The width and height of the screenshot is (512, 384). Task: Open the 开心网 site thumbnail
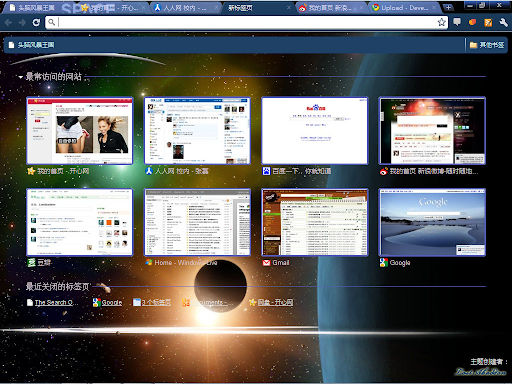[x=80, y=131]
